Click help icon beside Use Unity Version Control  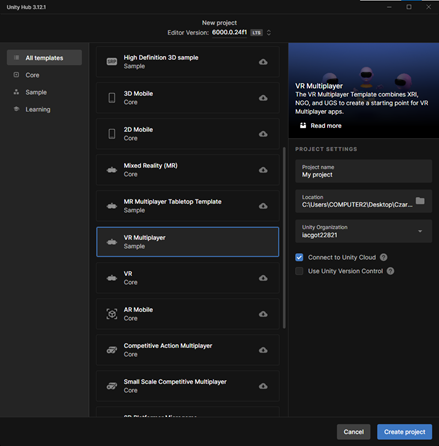coord(390,271)
